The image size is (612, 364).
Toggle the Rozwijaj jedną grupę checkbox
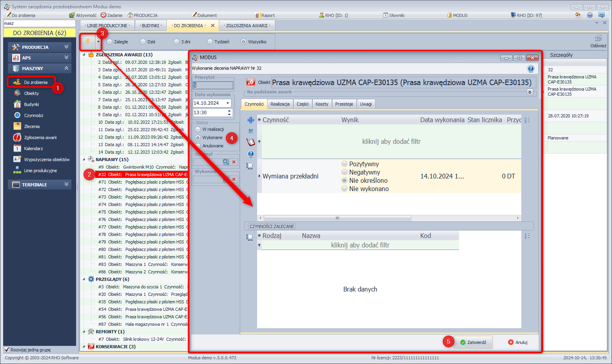coord(7,349)
